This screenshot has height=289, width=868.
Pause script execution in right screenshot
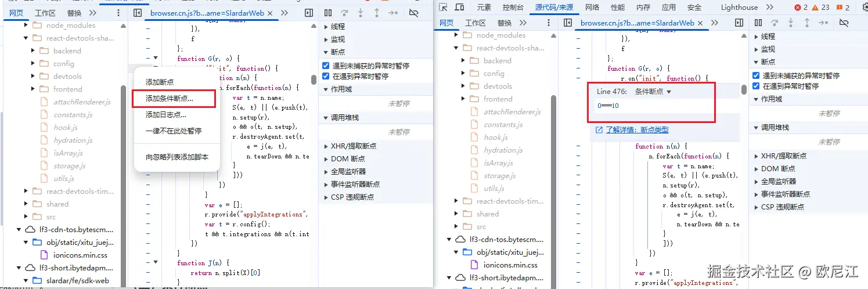click(x=758, y=23)
